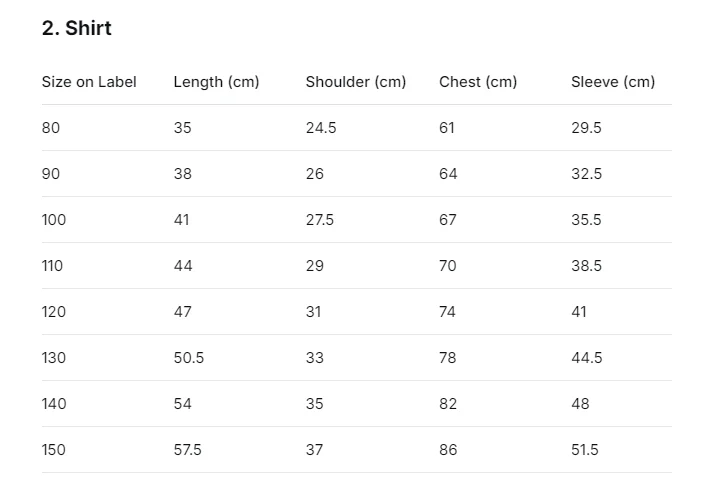Select the 'Sleeve (cm)' column header

click(x=613, y=82)
